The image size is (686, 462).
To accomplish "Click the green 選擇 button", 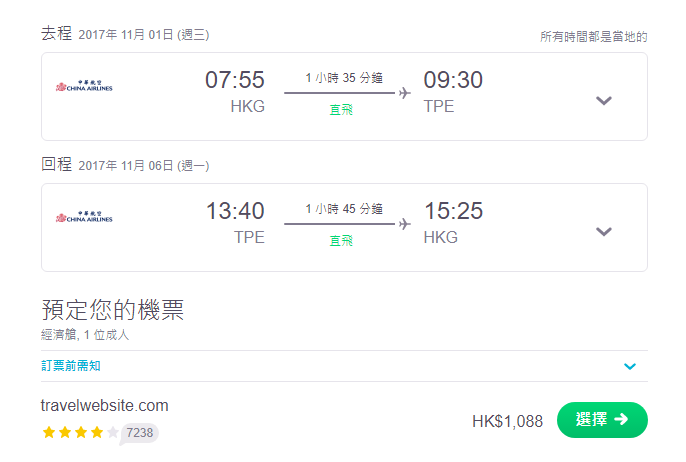I will tap(602, 420).
